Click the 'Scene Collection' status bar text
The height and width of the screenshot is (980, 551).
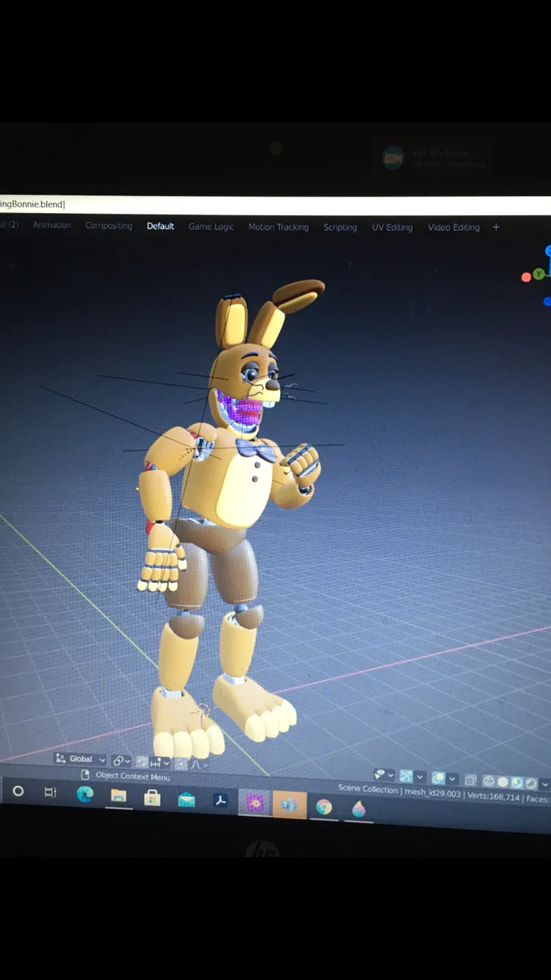point(367,788)
